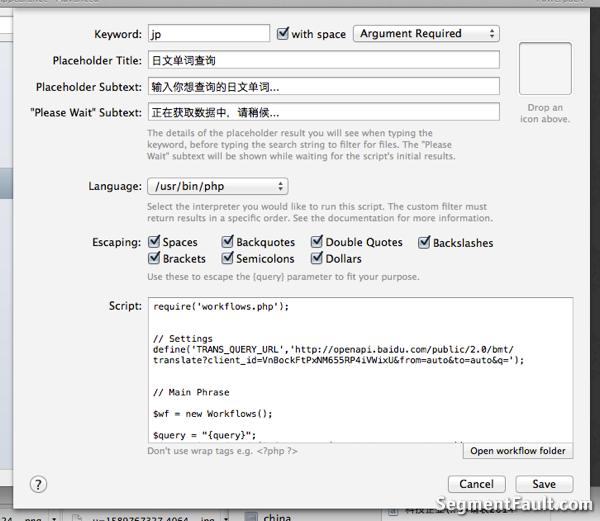Toggle the 'with space' checkbox
Screen dimensions: 600x521
coord(283,33)
